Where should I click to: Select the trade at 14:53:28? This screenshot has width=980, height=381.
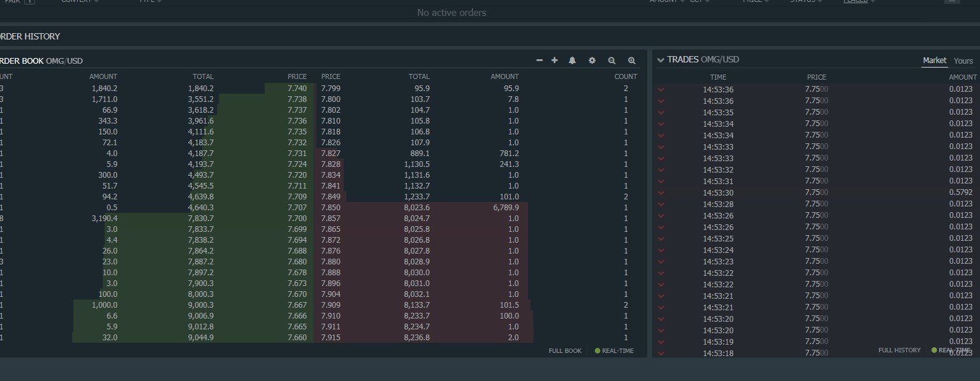(x=718, y=204)
